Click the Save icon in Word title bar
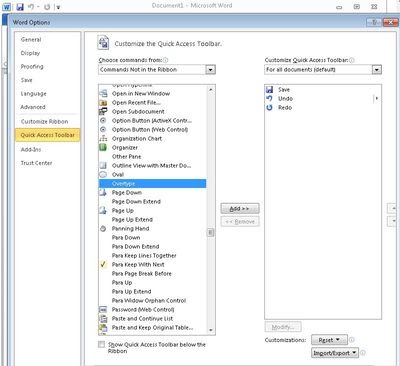Viewport: 400px width, 366px height. (20, 6)
